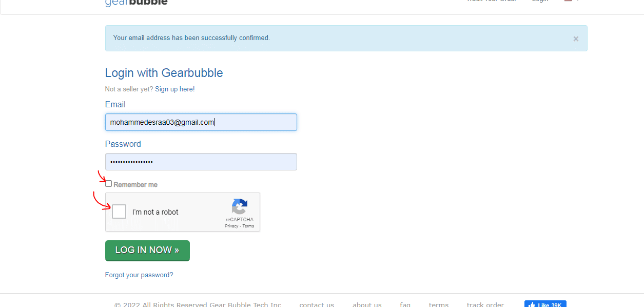The image size is (644, 307).
Task: Open the reCAPTCHA Privacy link
Action: tap(231, 226)
